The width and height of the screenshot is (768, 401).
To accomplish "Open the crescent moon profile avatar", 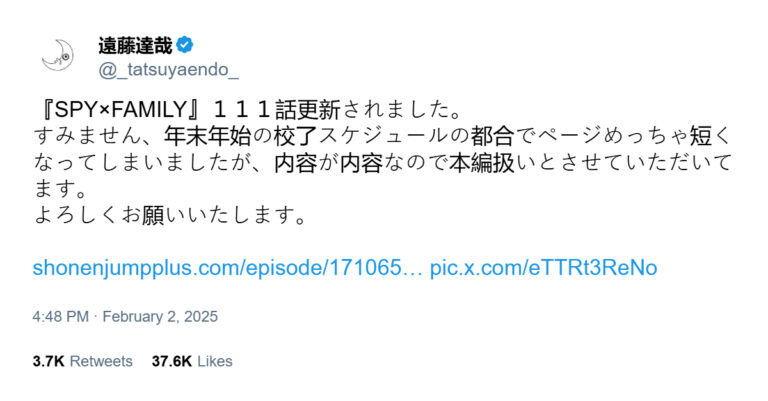I will tap(58, 55).
